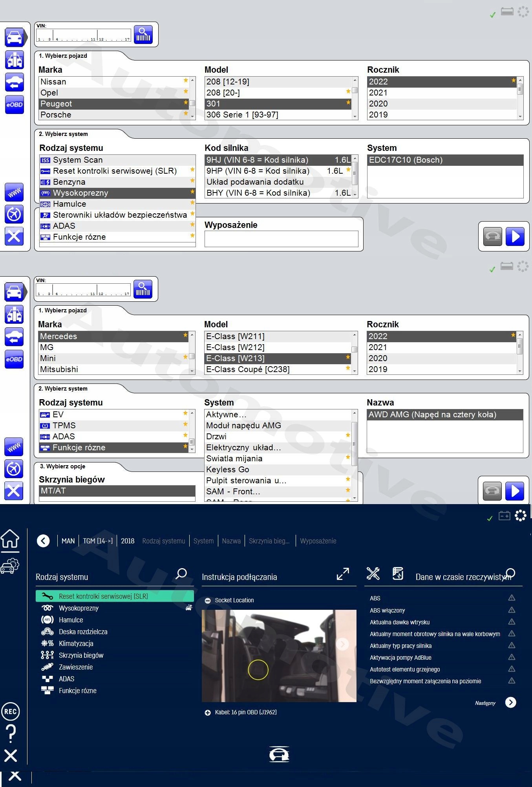Click the VIN barcode search icon in Peugeot screen
532x787 pixels.
coord(143,35)
